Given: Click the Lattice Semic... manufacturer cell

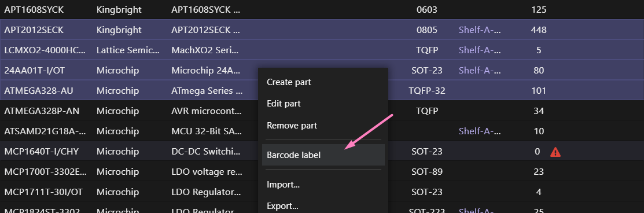Looking at the screenshot, I should point(128,50).
